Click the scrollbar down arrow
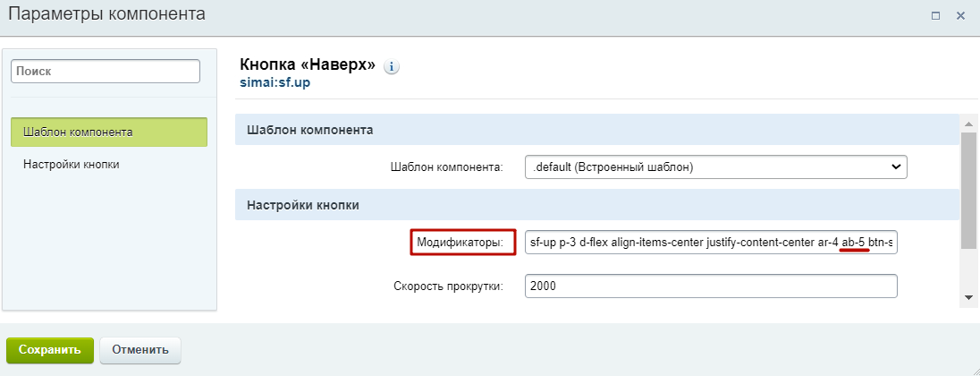This screenshot has width=980, height=376. click(968, 297)
